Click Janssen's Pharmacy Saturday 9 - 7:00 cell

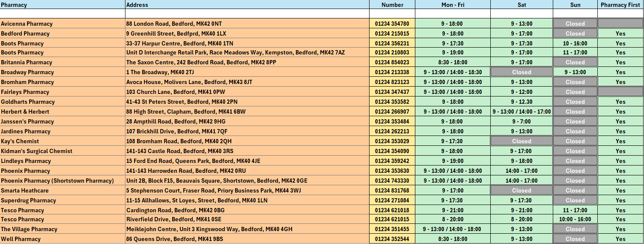pos(522,121)
